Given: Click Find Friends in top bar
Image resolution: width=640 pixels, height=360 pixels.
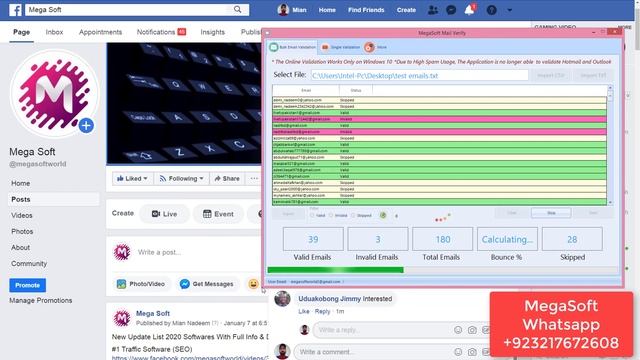Looking at the screenshot, I should click(x=366, y=10).
